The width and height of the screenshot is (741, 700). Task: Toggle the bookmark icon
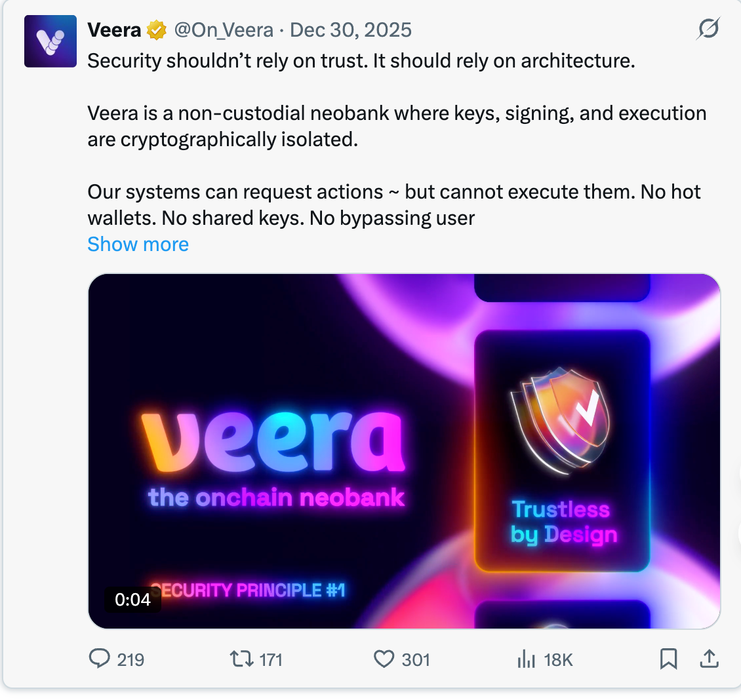[x=668, y=659]
